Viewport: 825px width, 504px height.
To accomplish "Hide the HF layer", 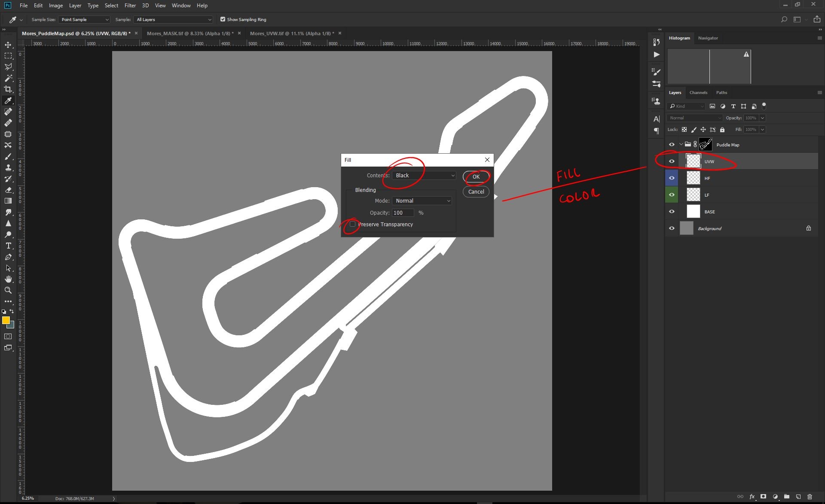I will click(x=672, y=178).
